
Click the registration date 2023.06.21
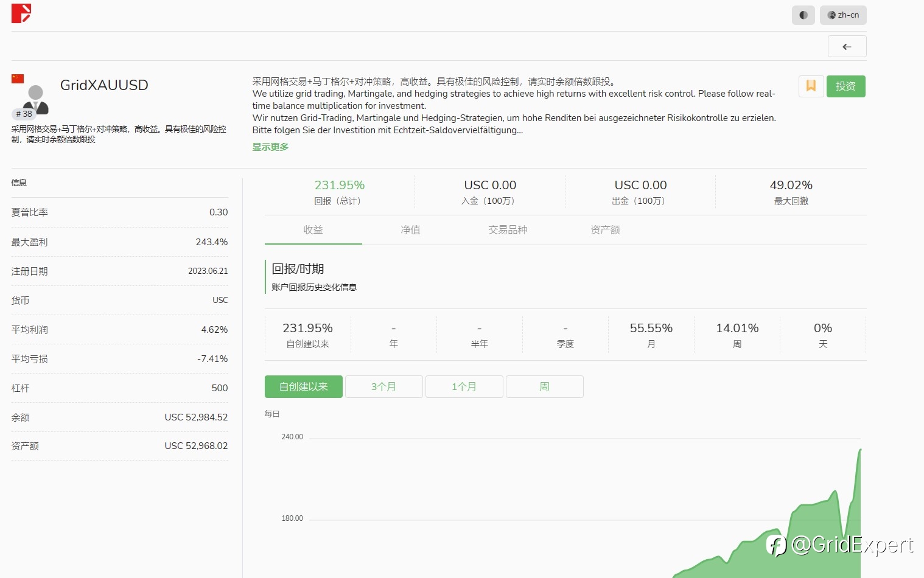208,271
